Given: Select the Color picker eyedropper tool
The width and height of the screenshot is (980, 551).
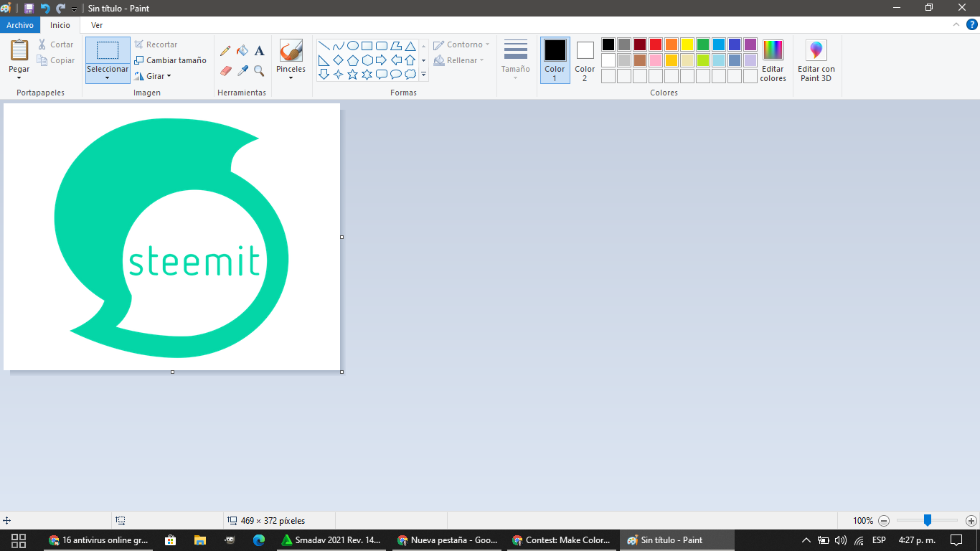Looking at the screenshot, I should [242, 71].
